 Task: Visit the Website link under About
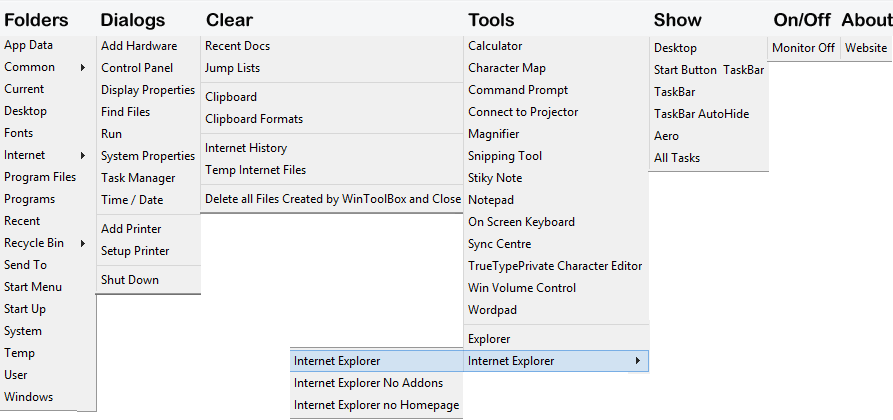tap(866, 48)
